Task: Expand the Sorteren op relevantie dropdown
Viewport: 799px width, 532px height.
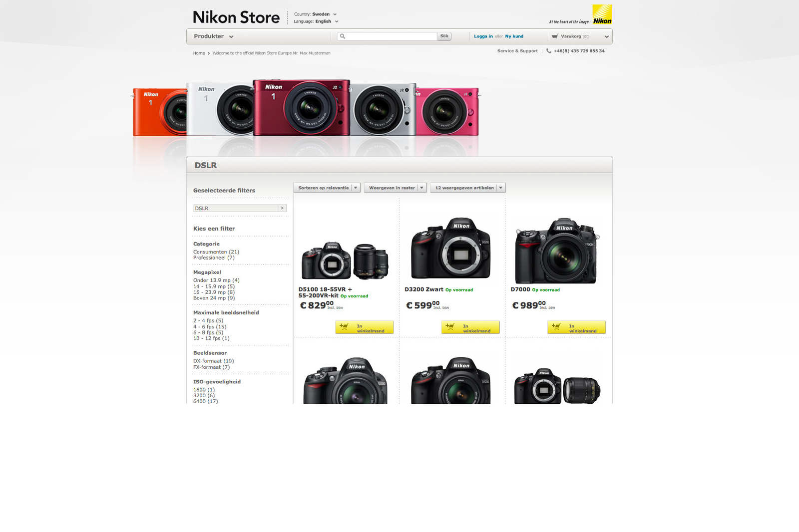Action: coord(327,188)
